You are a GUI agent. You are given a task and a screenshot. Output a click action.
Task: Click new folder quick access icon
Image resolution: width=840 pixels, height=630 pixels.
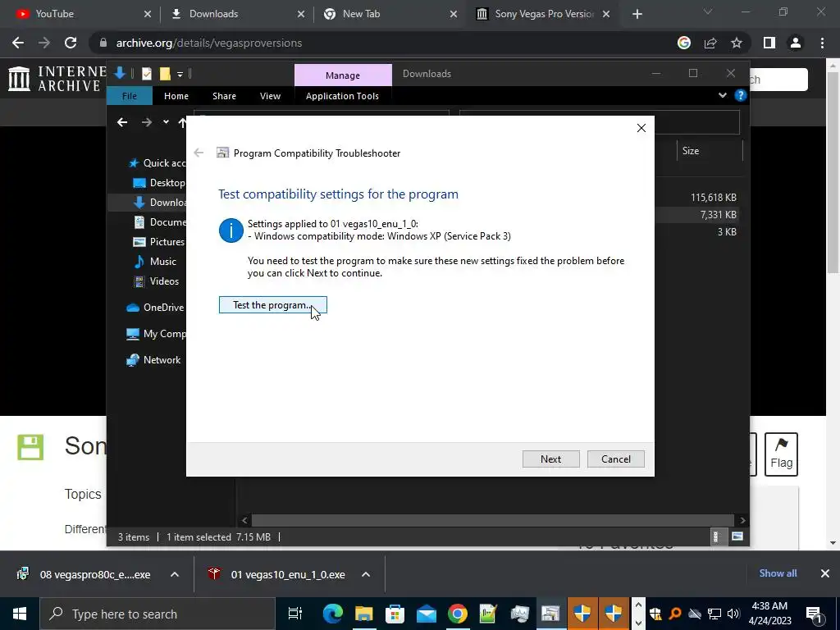point(164,73)
